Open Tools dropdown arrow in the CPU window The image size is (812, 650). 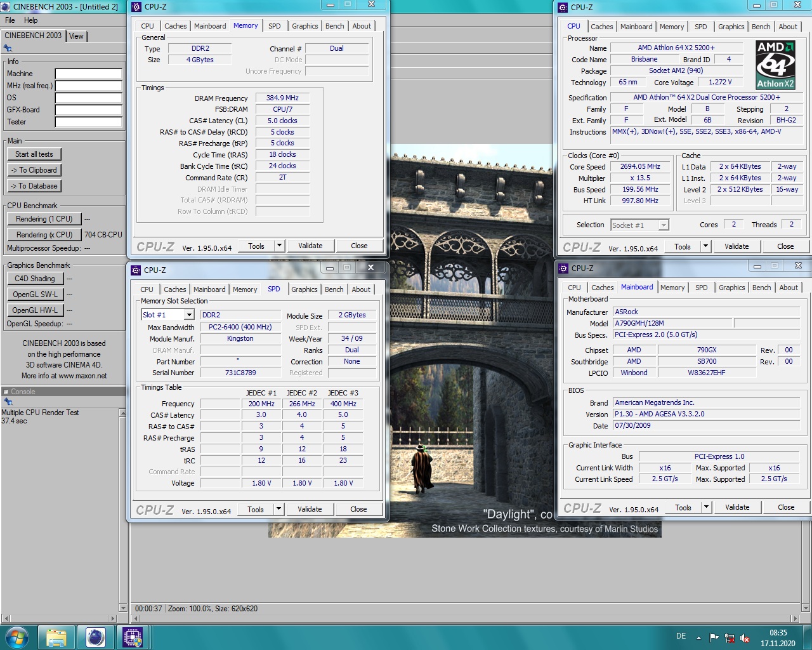pos(705,246)
